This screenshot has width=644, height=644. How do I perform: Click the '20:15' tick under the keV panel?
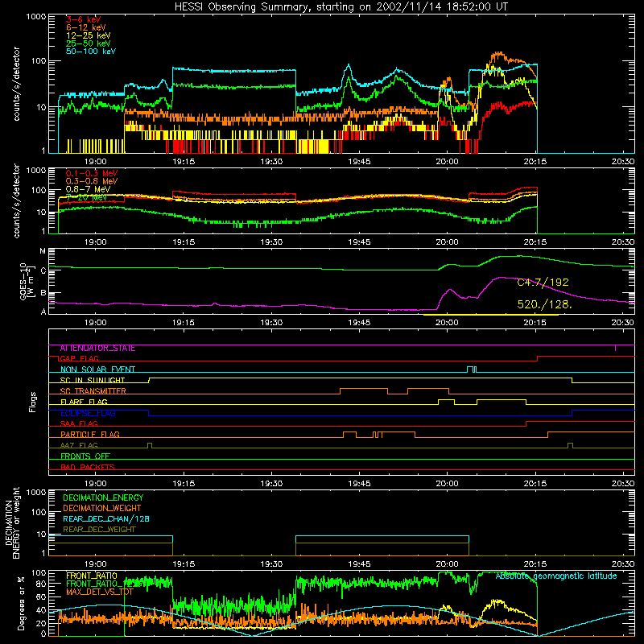tap(535, 162)
